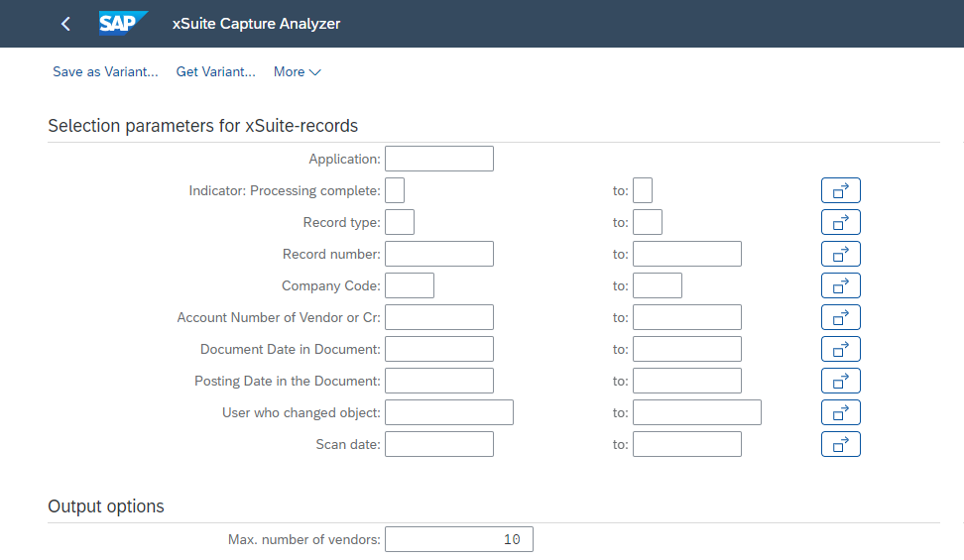Click Get Variant...
Screen dimensions: 964x560
215,72
